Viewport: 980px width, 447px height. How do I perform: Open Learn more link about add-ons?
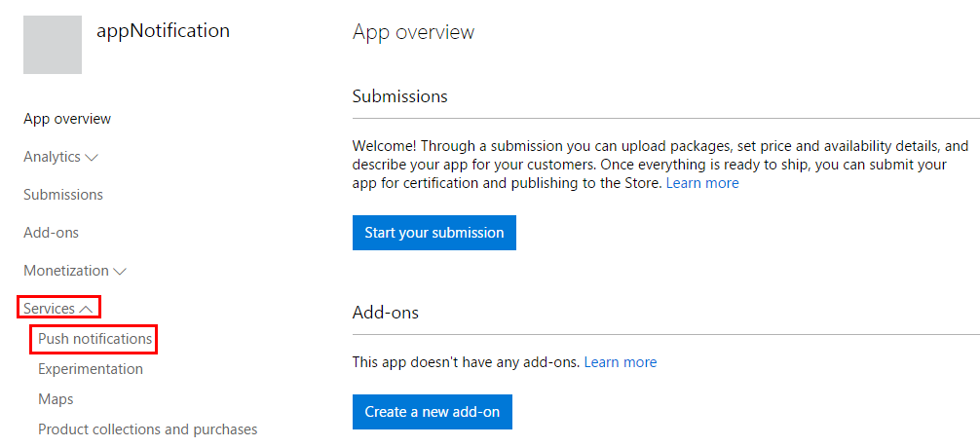[621, 362]
